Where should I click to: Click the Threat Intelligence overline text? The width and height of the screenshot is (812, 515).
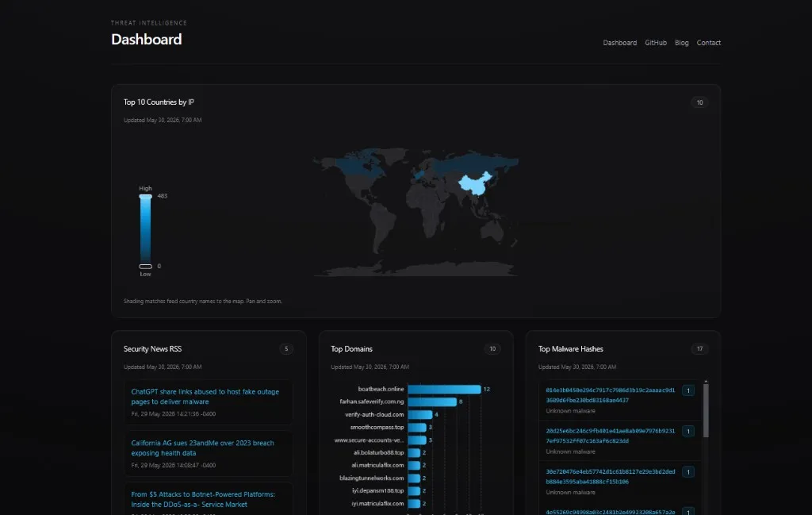(149, 23)
